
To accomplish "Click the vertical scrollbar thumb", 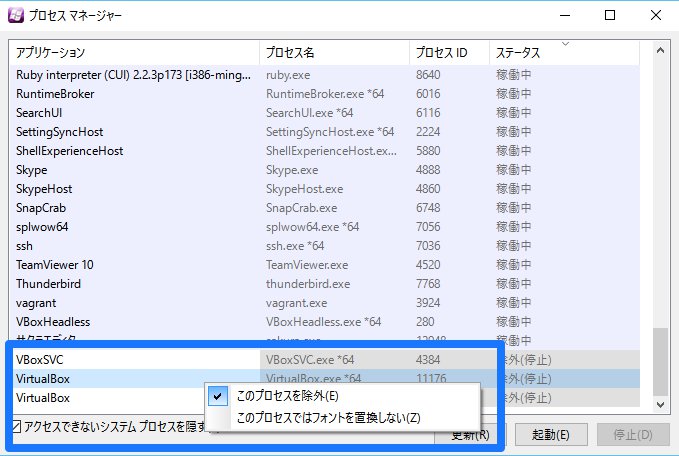I will coord(660,362).
